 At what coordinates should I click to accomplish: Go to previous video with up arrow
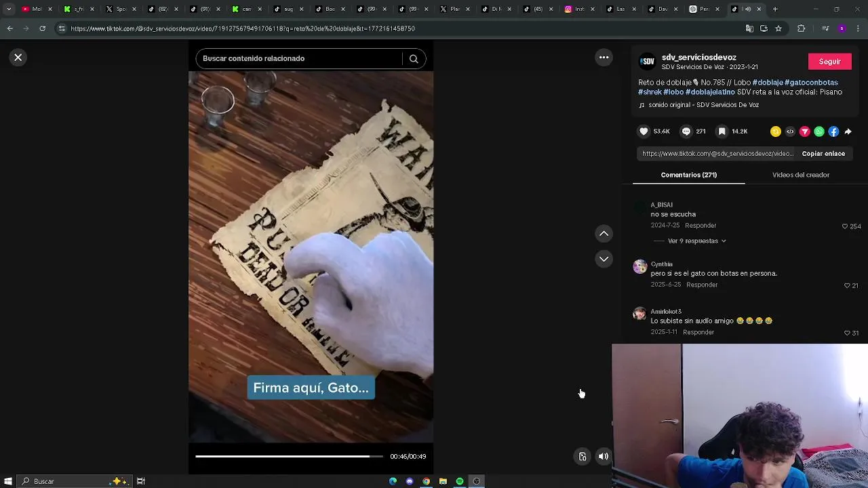tap(604, 234)
